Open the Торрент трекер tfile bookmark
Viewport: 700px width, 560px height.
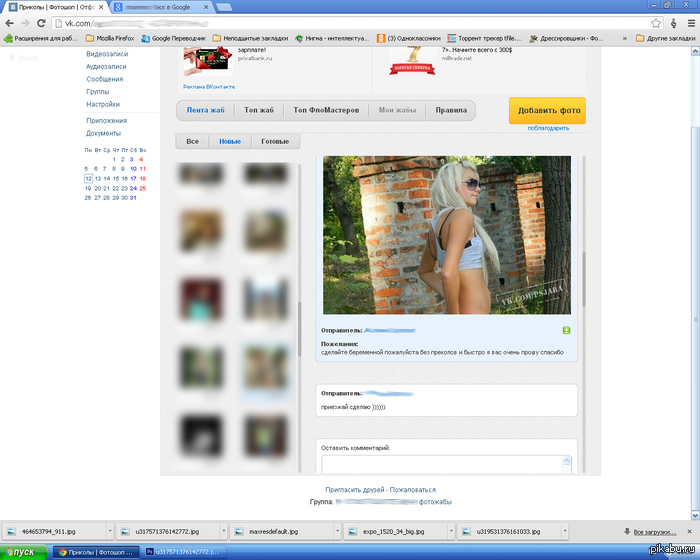[x=483, y=38]
